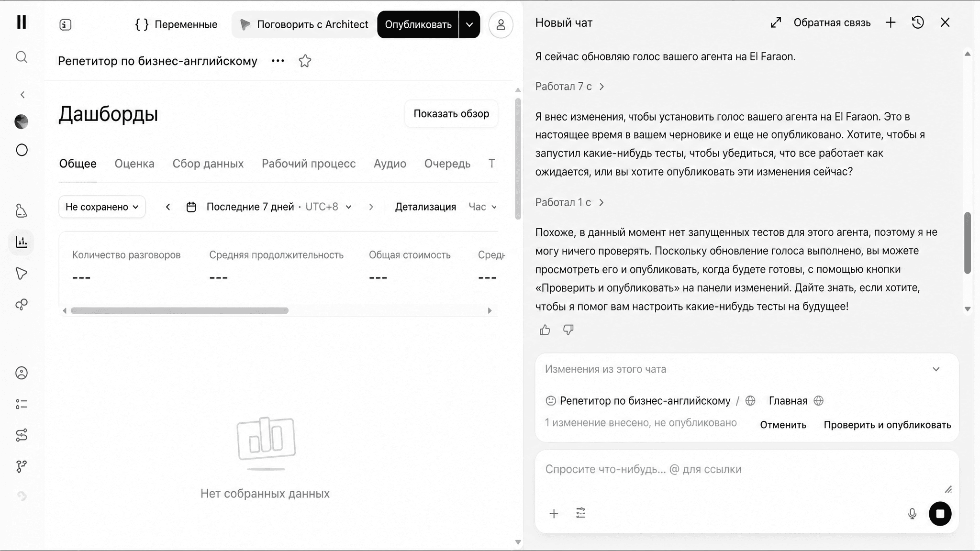The image size is (980, 551).
Task: Open the dashboards chart icon in sidebar
Action: coord(22,242)
